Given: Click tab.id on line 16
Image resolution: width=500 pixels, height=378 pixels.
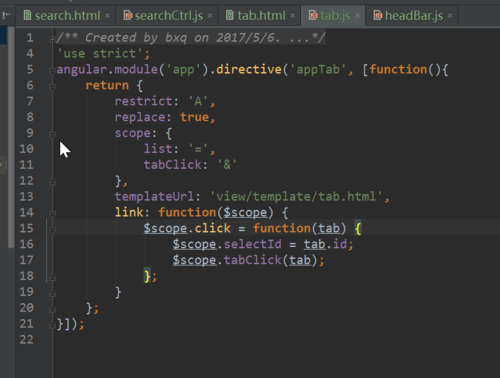Looking at the screenshot, I should click(325, 244).
